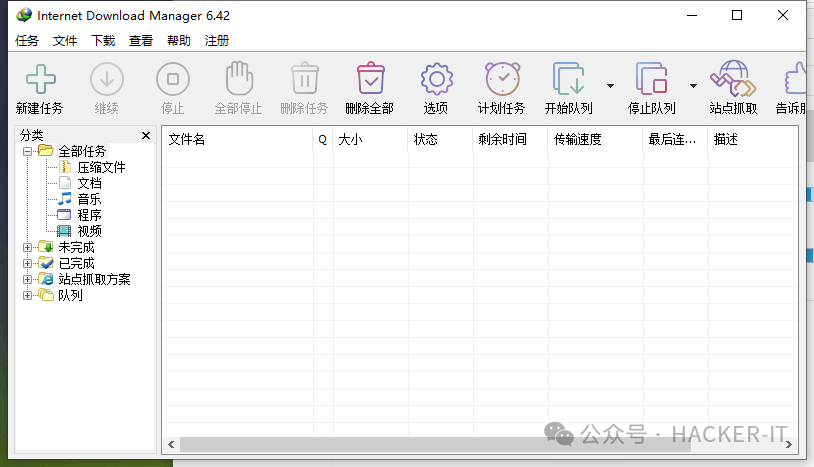Viewport: 814px width, 467px height.
Task: Click the 开始队列 start queue icon
Action: point(569,78)
